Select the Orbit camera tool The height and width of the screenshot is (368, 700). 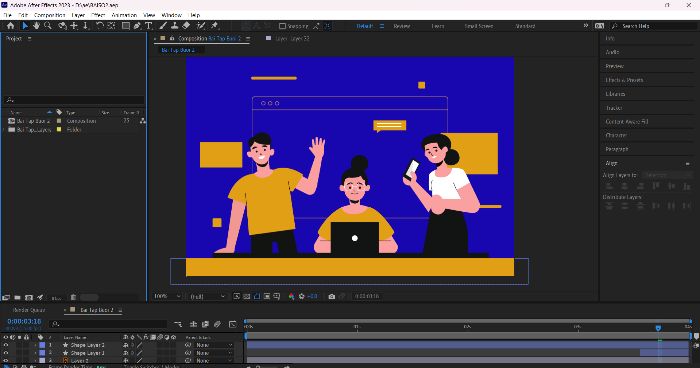(62, 26)
